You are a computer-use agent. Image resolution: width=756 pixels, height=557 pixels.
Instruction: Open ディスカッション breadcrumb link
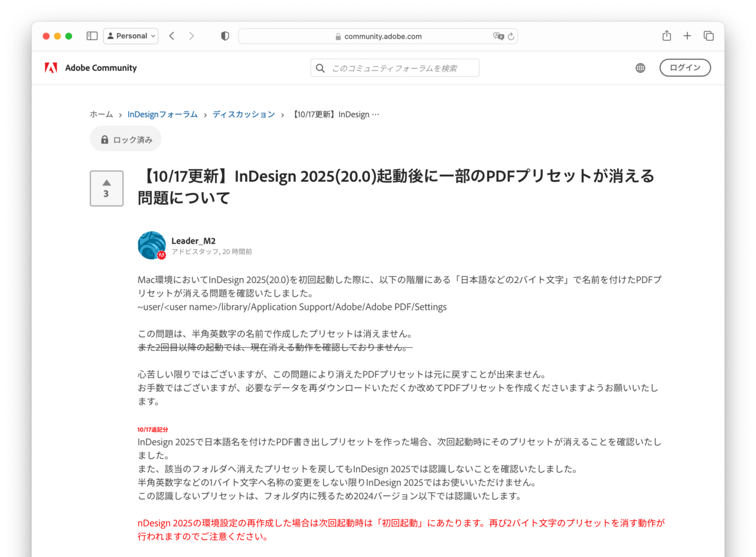244,114
